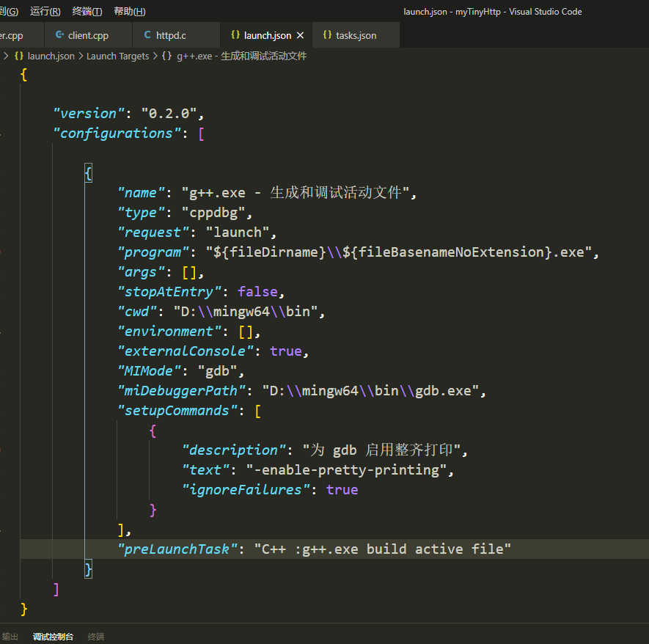Click the -enable-pretty-printing text value
The image size is (649, 644).
point(346,470)
